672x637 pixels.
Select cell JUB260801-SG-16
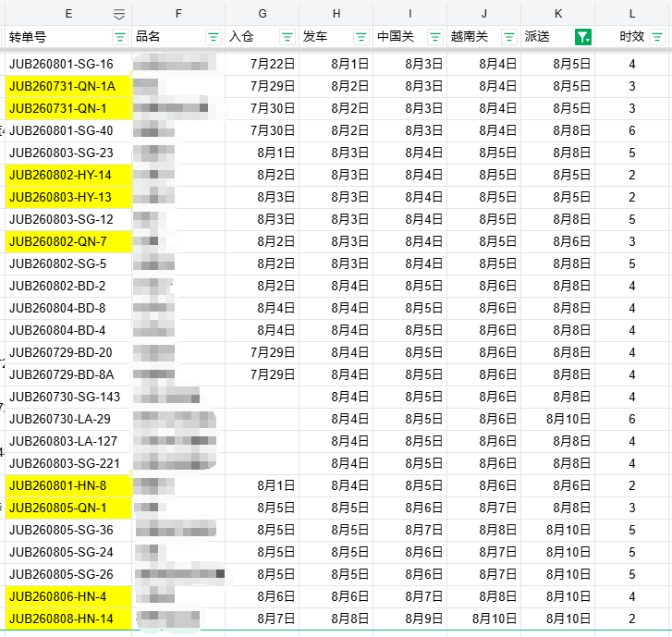click(68, 65)
